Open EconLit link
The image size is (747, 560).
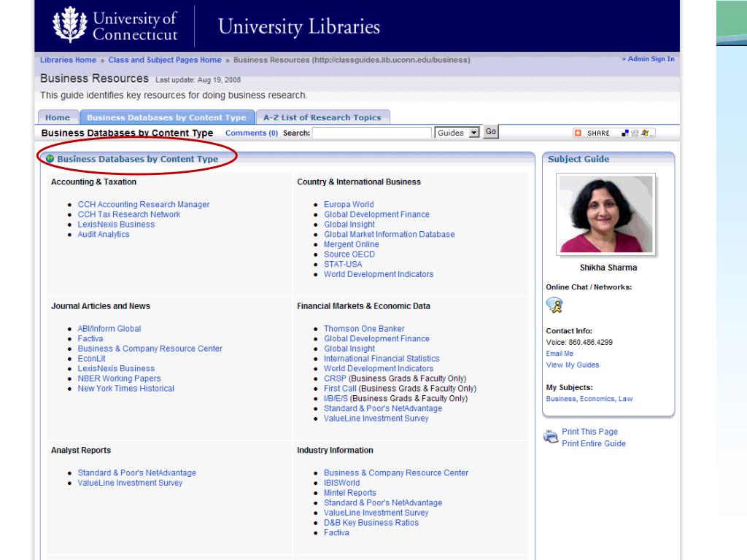pyautogui.click(x=91, y=359)
